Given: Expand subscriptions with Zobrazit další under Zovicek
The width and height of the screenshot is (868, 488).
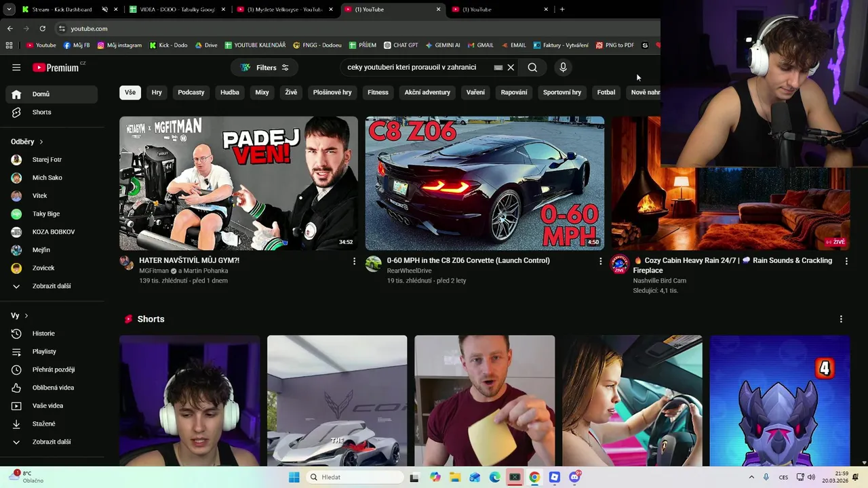Looking at the screenshot, I should tap(52, 286).
